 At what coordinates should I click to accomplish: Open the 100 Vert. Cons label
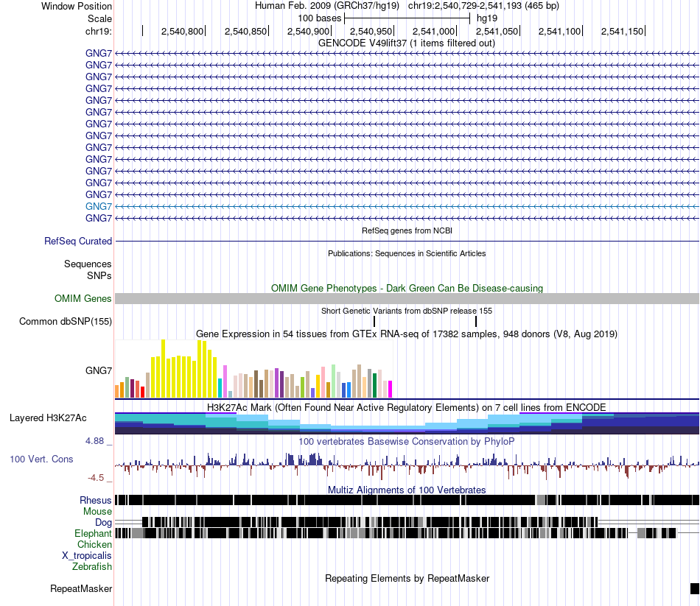coord(41,459)
